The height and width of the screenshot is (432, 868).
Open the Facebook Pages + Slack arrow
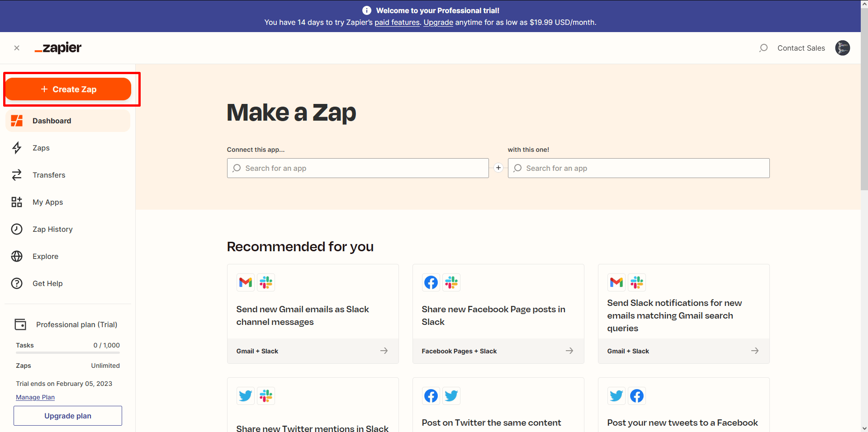569,351
